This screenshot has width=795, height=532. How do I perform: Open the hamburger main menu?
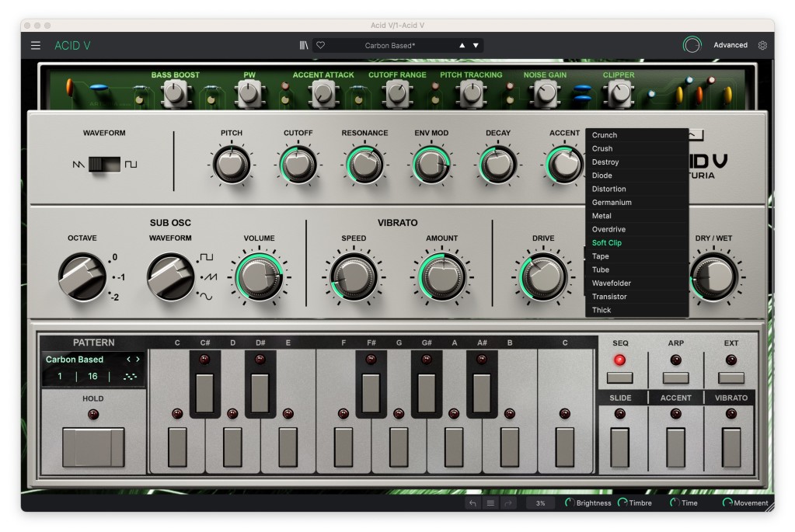click(x=36, y=46)
